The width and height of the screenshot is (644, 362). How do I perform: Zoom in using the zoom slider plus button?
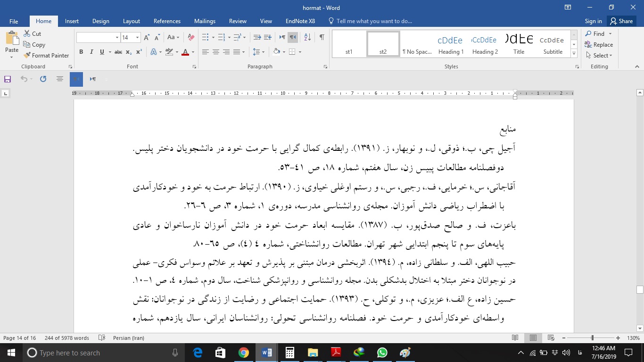coord(618,338)
